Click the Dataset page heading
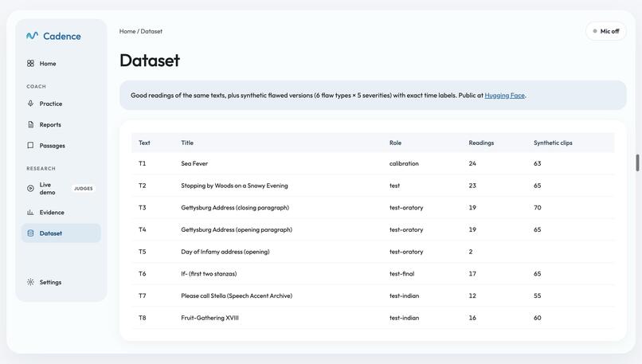The width and height of the screenshot is (642, 364). 150,61
